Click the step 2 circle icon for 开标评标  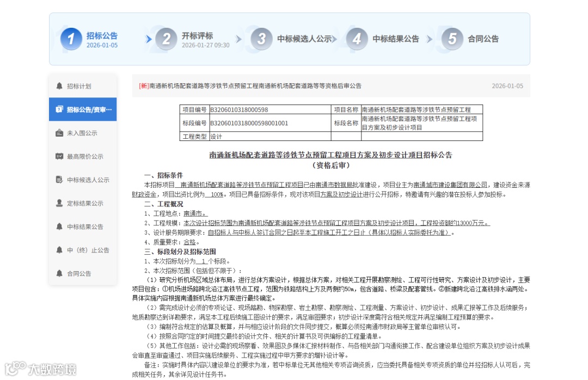point(166,39)
